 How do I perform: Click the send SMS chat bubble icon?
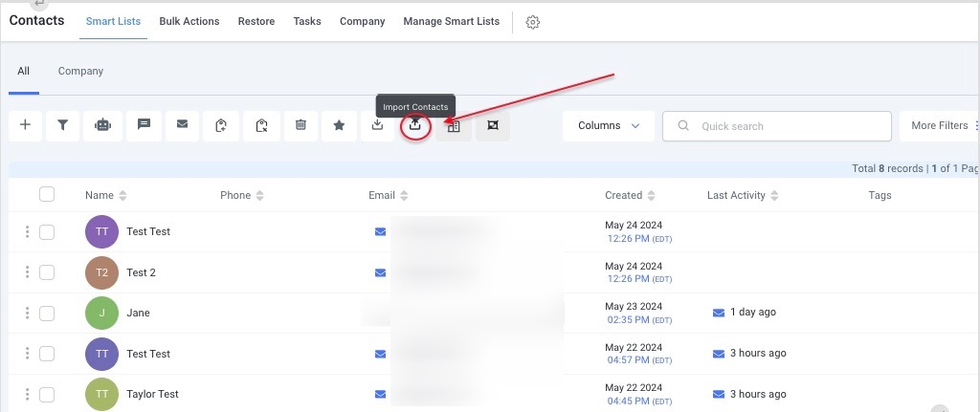point(144,125)
